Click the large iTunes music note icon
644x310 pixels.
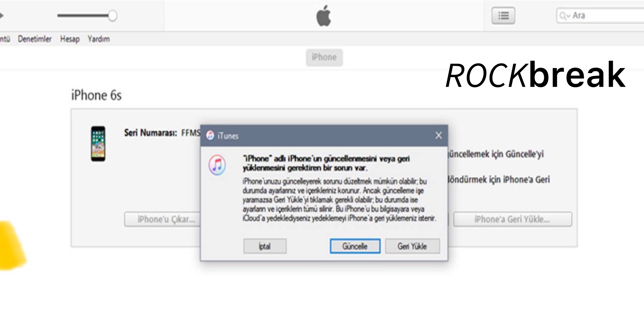pyautogui.click(x=217, y=165)
